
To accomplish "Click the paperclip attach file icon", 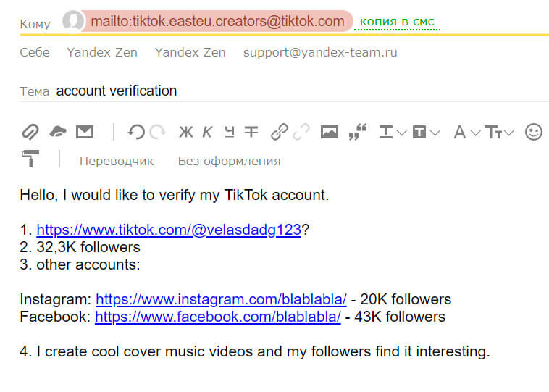I will 30,132.
